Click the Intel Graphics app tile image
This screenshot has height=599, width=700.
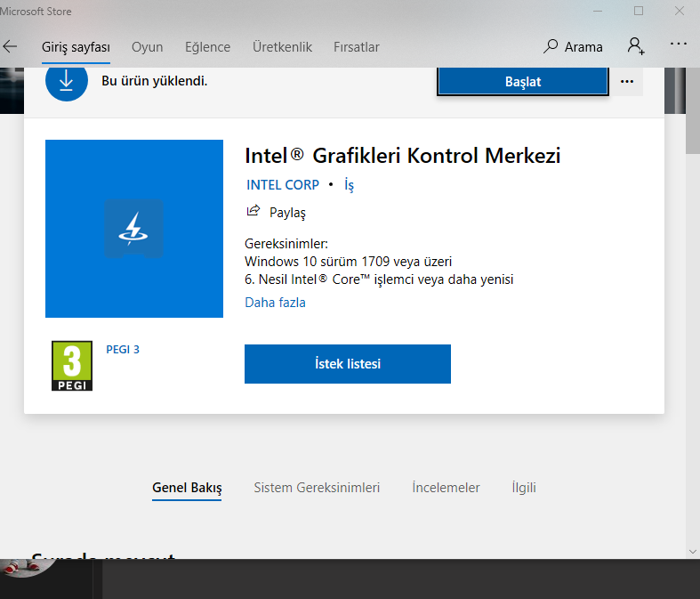click(x=134, y=229)
